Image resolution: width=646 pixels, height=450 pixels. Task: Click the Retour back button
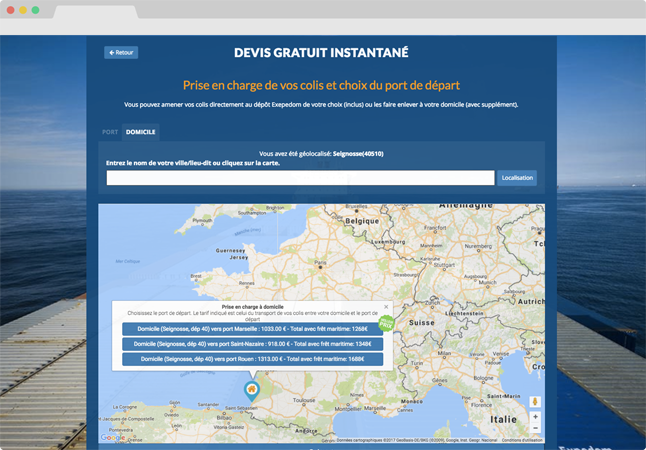(x=121, y=53)
